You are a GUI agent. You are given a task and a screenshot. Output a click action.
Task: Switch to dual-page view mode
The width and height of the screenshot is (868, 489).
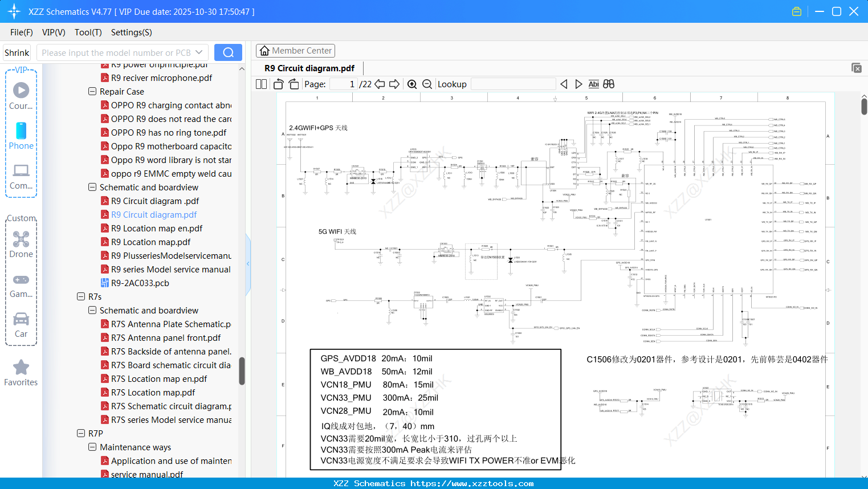point(261,84)
